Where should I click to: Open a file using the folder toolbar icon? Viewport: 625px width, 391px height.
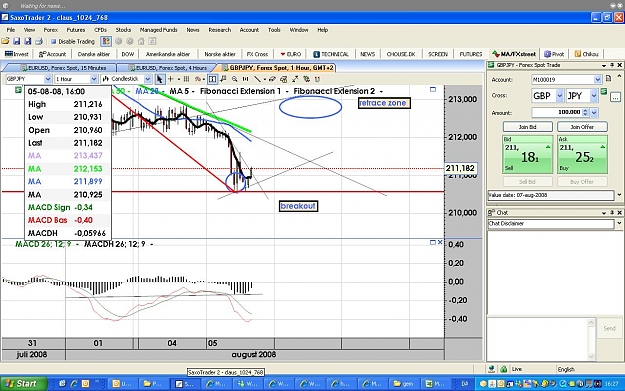(x=6, y=41)
